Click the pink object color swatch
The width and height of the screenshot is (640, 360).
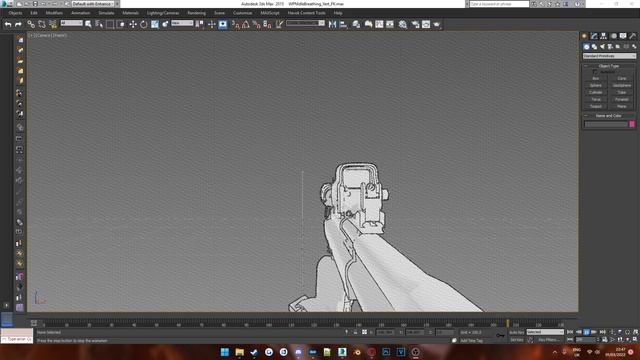[x=632, y=124]
